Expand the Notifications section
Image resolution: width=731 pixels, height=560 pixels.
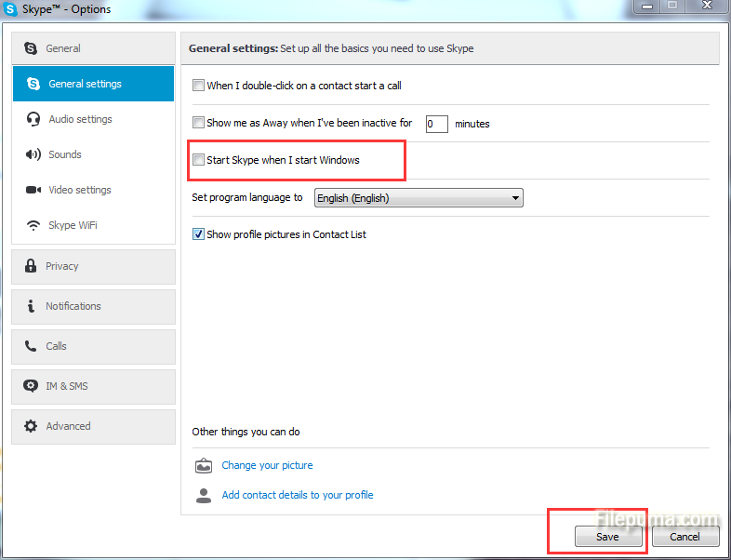(x=93, y=306)
